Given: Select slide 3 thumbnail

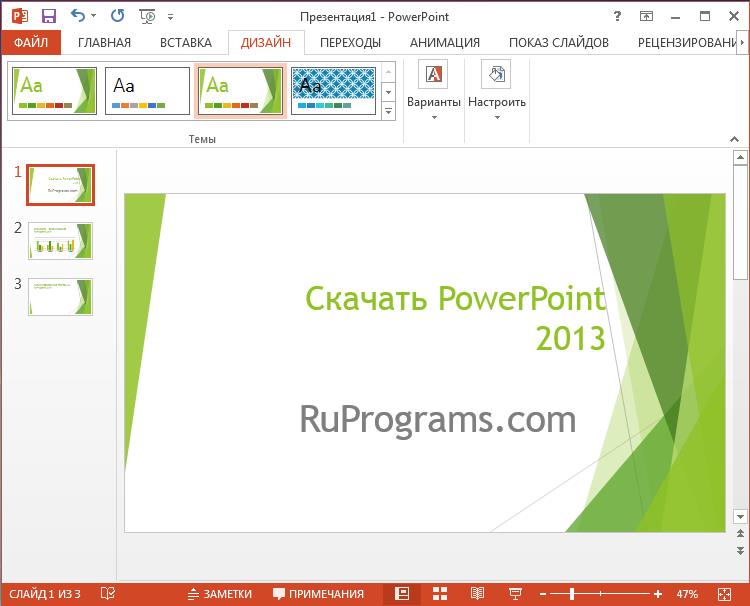Looking at the screenshot, I should pos(60,297).
